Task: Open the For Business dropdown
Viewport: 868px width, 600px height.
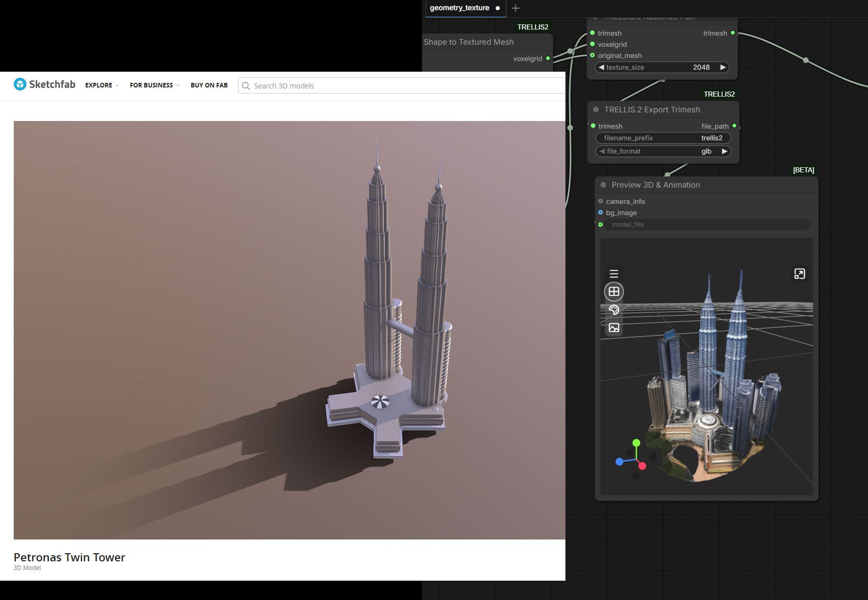Action: 155,85
